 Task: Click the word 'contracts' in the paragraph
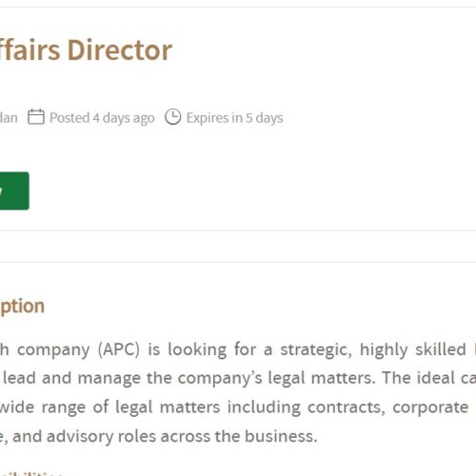click(347, 407)
